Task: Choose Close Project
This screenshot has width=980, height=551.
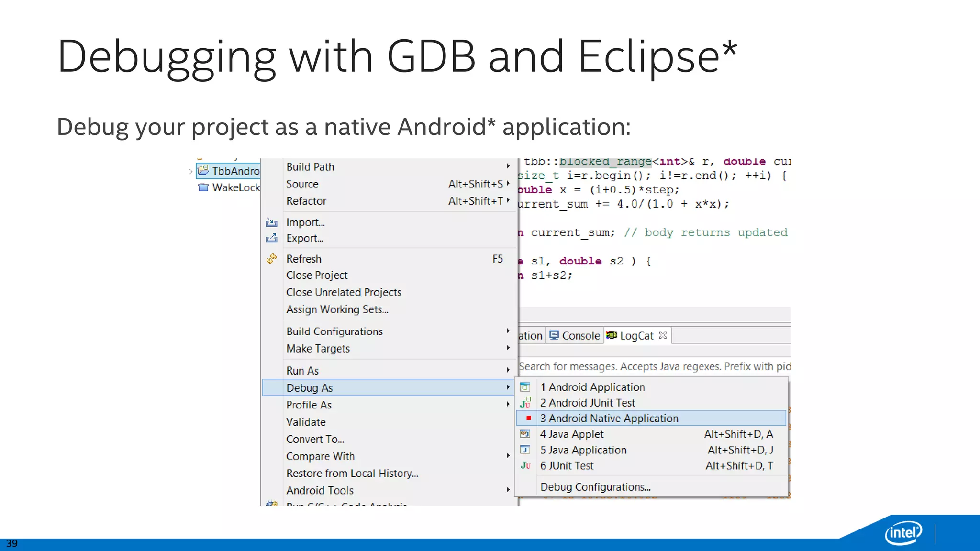Action: 389,275
